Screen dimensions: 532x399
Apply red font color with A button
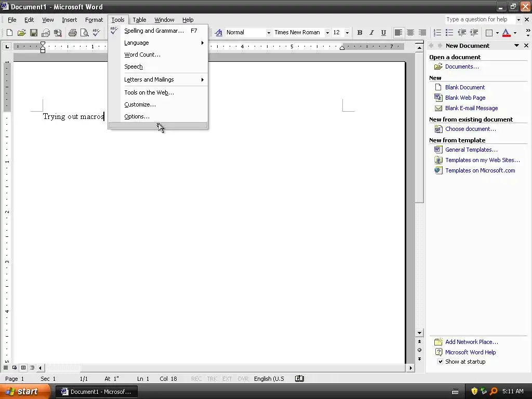(506, 33)
